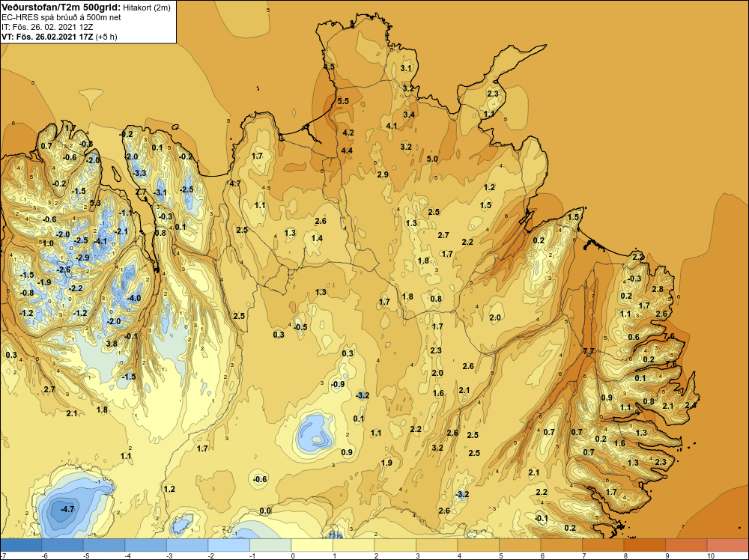The image size is (749, 560).
Task: Click the -0.5 temperature value
Action: coord(300,327)
